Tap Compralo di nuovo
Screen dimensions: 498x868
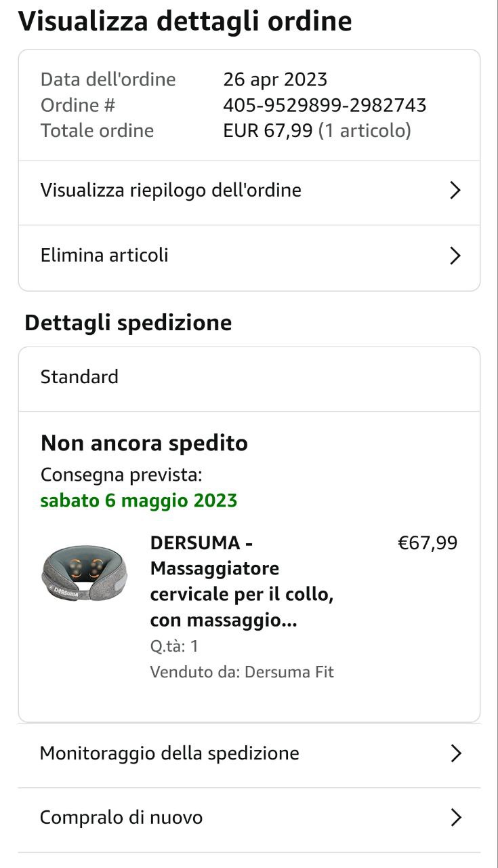(121, 818)
